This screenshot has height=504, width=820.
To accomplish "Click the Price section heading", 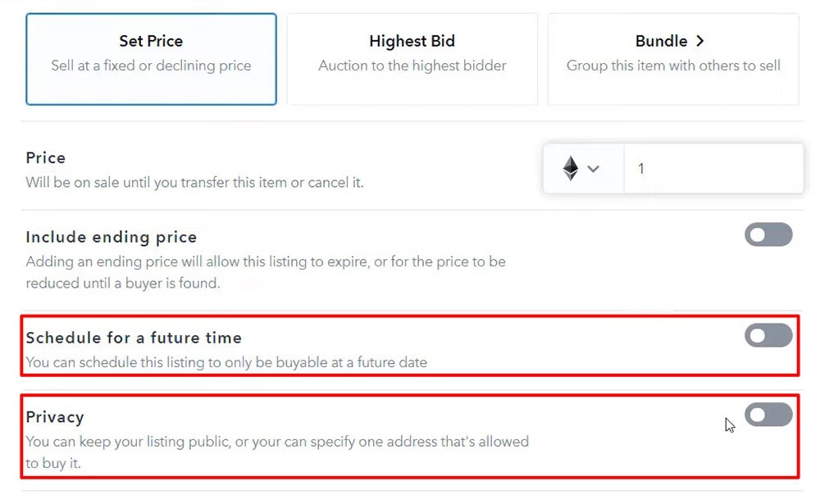I will [x=45, y=157].
